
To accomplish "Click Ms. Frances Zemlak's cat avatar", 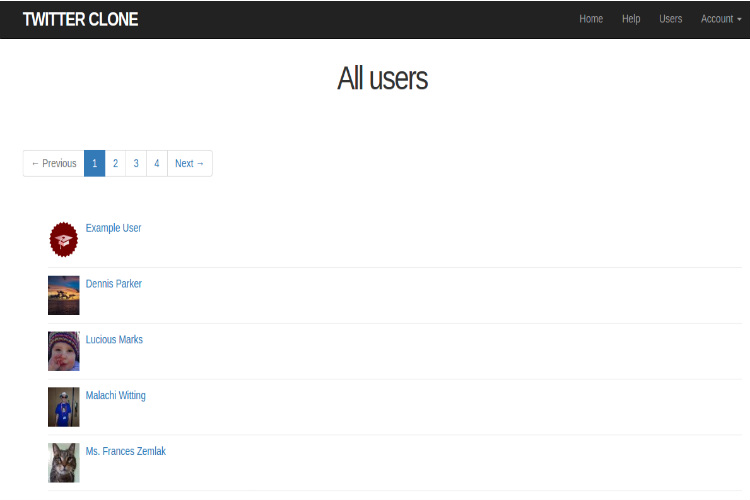I will coord(63,463).
